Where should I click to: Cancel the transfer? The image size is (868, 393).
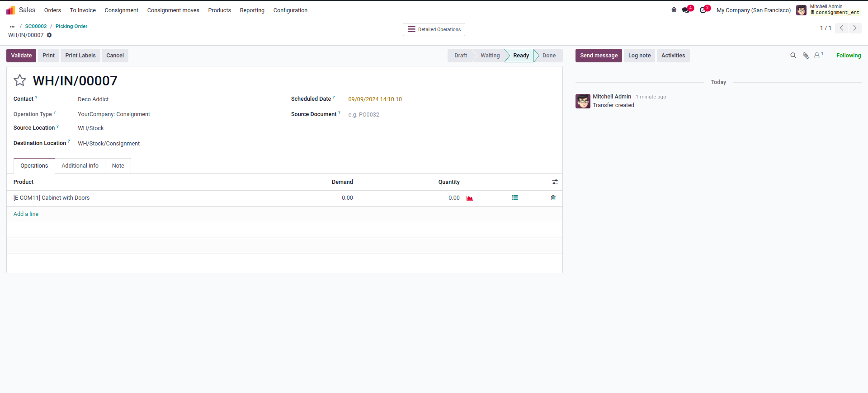click(x=115, y=56)
